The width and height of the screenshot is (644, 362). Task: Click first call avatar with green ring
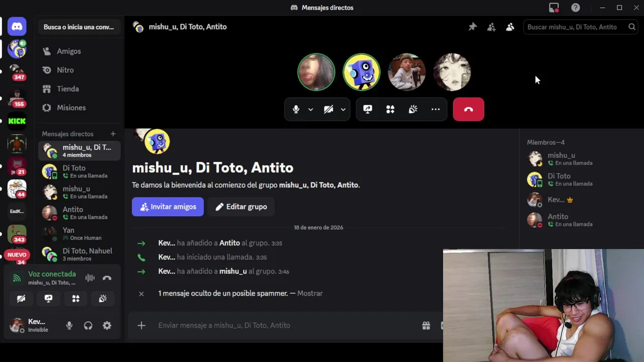[x=316, y=72]
